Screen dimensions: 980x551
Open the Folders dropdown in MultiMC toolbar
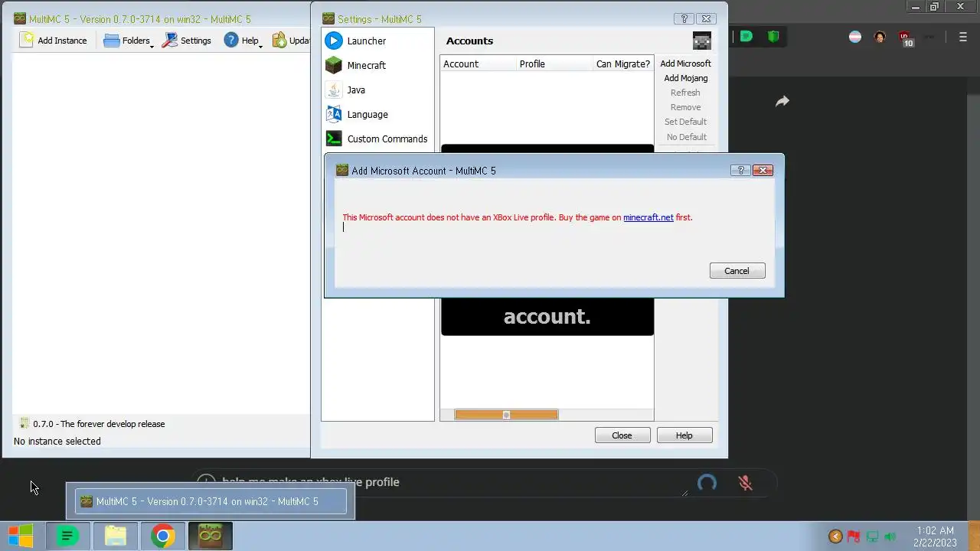click(128, 41)
